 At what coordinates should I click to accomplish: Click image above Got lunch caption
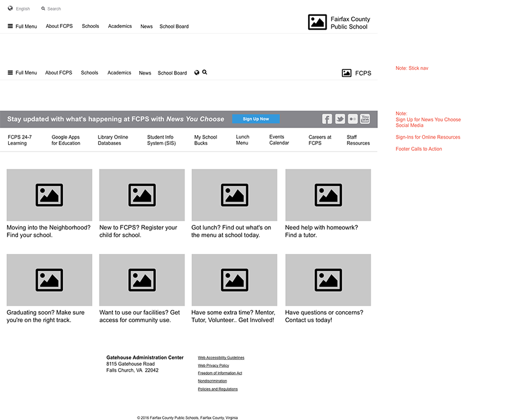[x=234, y=195]
